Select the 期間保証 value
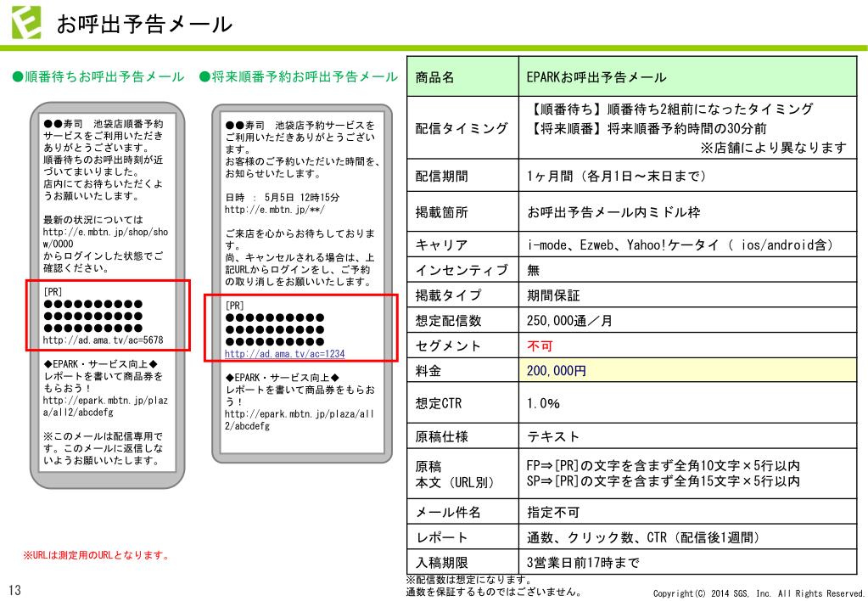Image resolution: width=868 pixels, height=601 pixels. pos(553,295)
